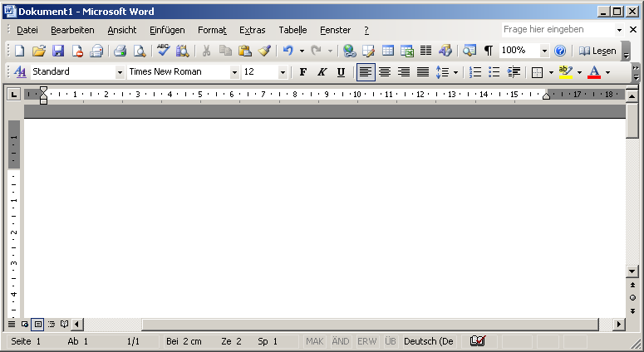Open the line spacing dropdown arrow
Screen dimensions: 644x352
point(455,72)
